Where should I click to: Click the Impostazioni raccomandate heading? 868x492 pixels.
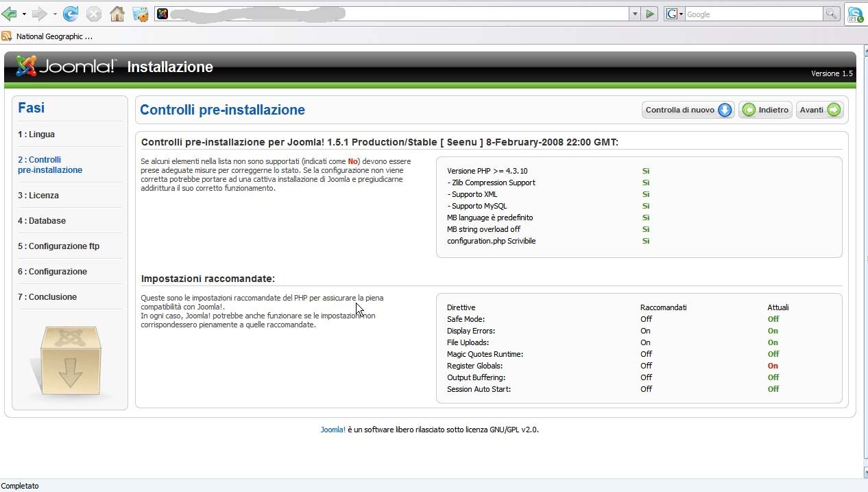coord(208,279)
